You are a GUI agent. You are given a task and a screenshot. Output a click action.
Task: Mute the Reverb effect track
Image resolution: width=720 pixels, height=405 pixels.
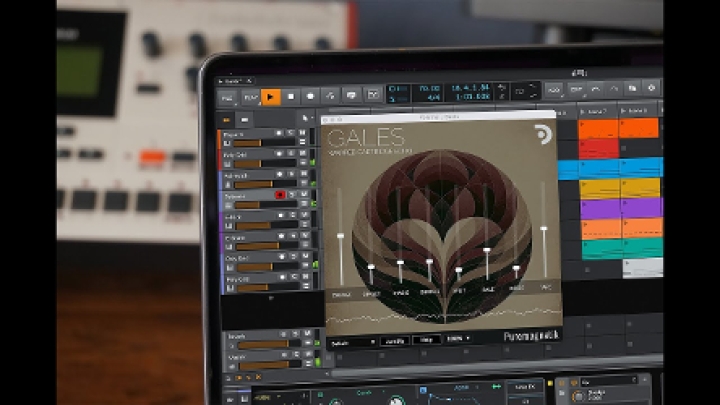click(307, 333)
